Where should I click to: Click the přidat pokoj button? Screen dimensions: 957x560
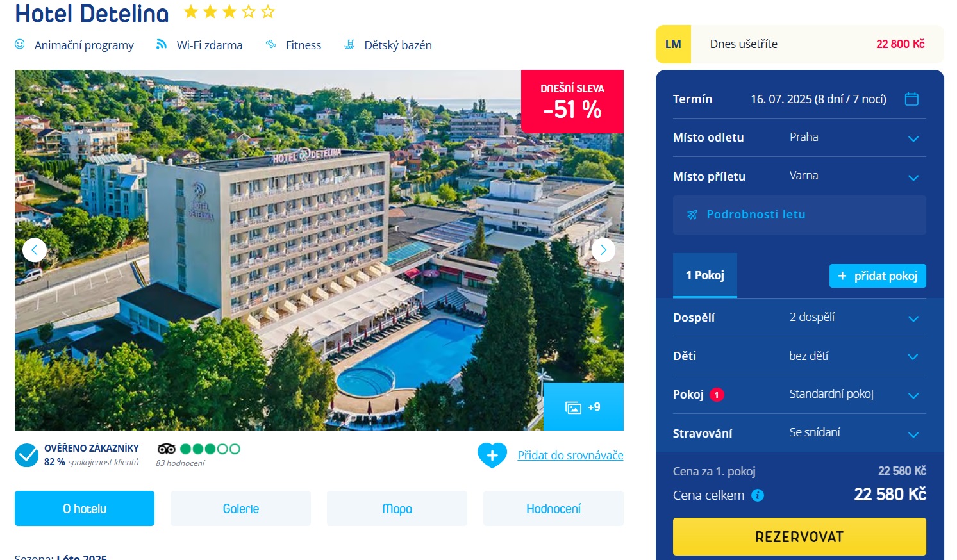pyautogui.click(x=878, y=276)
